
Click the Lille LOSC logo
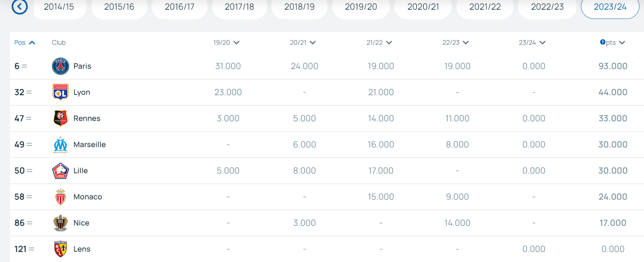point(61,171)
